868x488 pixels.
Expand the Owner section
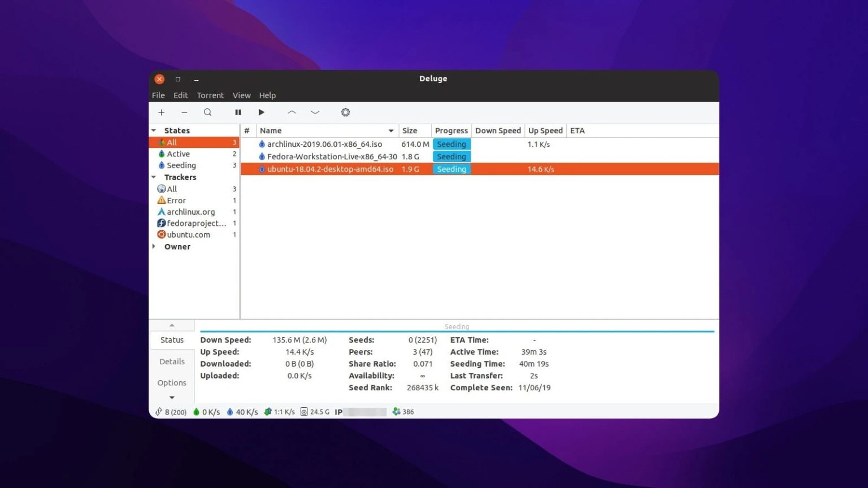coord(154,246)
